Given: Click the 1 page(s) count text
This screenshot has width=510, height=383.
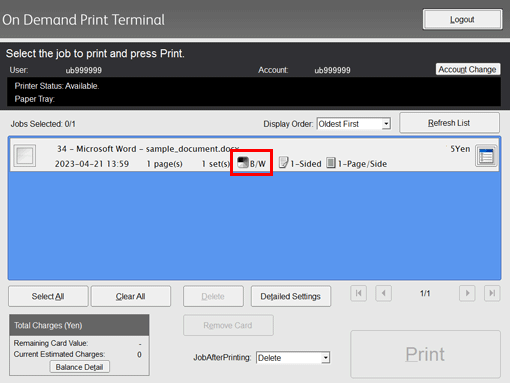Looking at the screenshot, I should click(165, 164).
